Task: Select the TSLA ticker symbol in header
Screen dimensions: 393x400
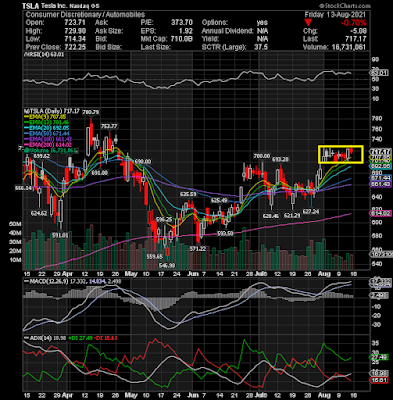Action: [x=31, y=6]
